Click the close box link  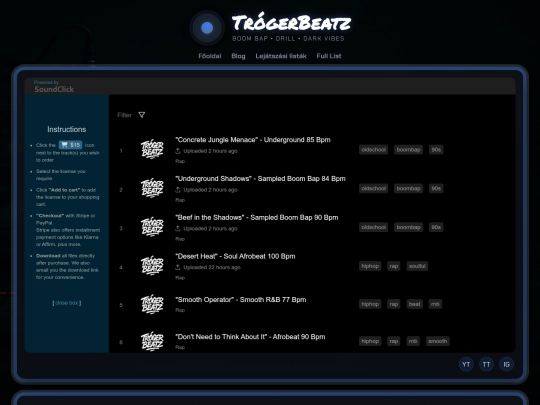click(67, 303)
